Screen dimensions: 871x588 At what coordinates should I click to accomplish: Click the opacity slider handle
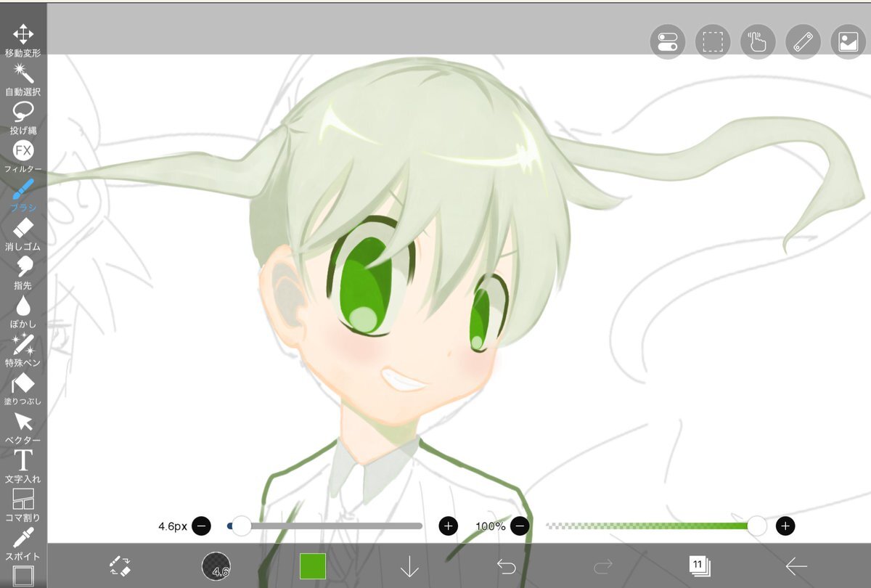pyautogui.click(x=757, y=526)
